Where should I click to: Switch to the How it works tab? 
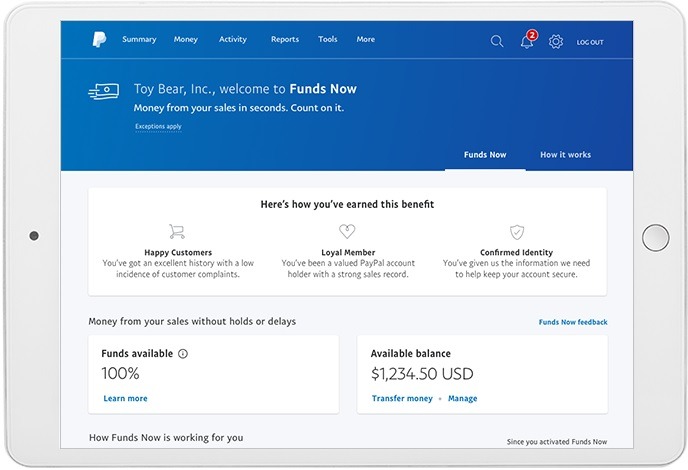pos(565,155)
